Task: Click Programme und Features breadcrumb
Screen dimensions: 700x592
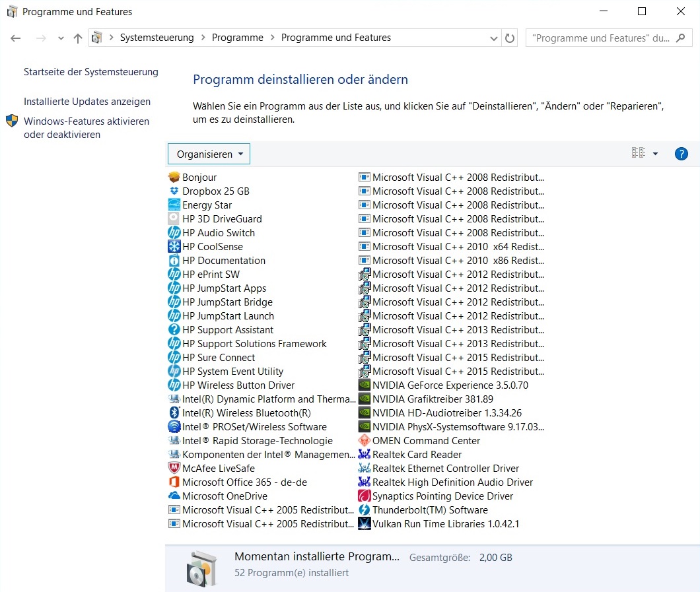Action: pyautogui.click(x=335, y=38)
